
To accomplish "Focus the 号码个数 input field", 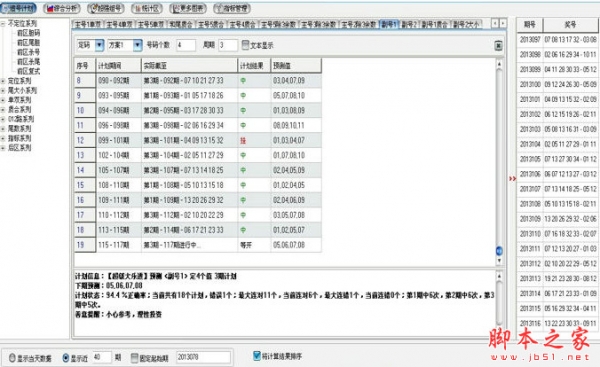I will pos(186,45).
